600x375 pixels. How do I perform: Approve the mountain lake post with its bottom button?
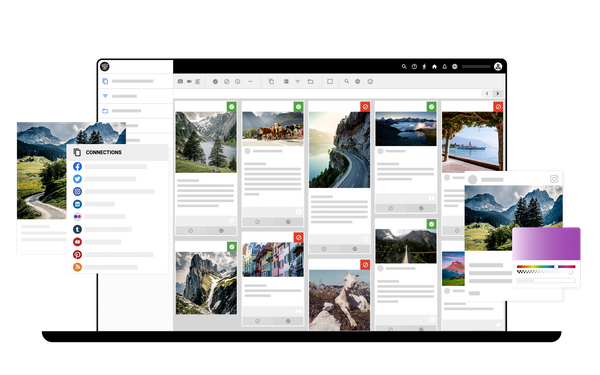[x=221, y=231]
